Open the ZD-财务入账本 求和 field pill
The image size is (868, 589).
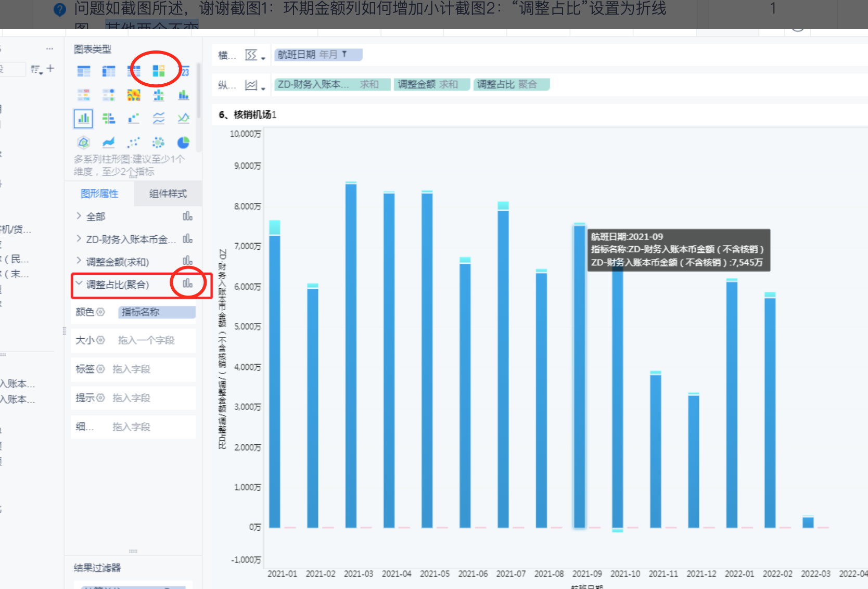coord(333,84)
